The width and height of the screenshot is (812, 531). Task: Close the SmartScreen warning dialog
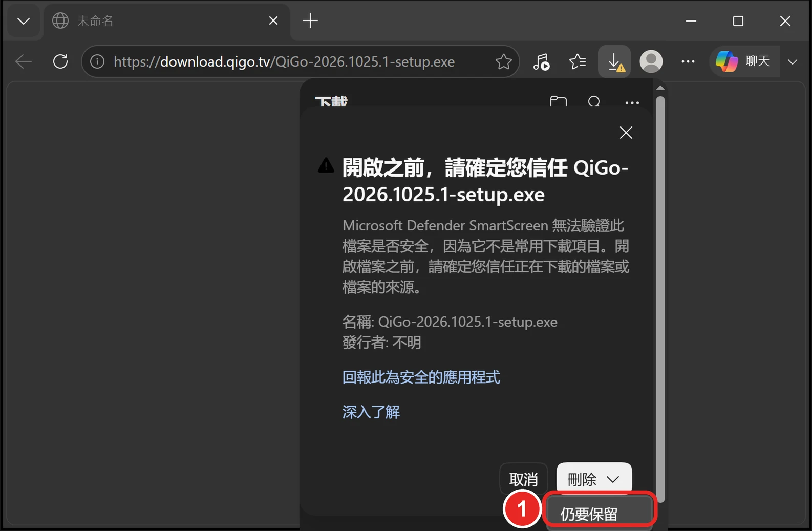point(626,133)
